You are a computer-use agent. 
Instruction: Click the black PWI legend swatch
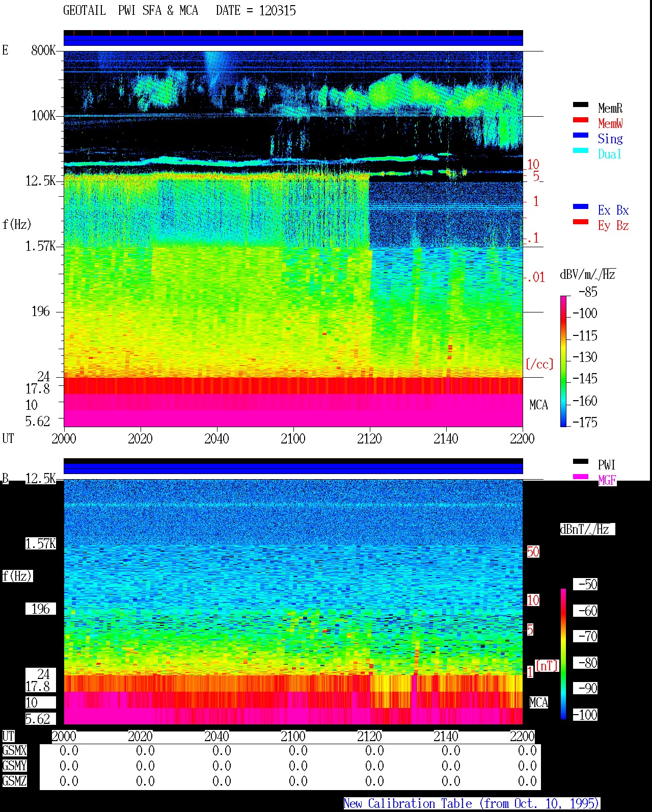pos(581,462)
